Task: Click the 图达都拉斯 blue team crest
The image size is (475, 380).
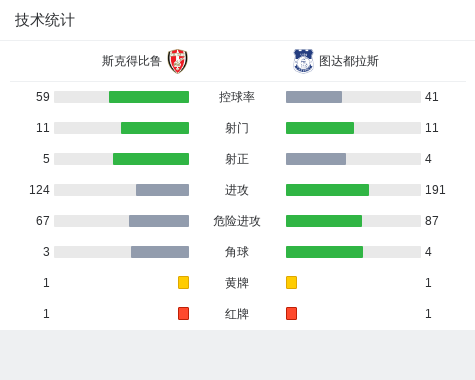Action: pos(303,61)
